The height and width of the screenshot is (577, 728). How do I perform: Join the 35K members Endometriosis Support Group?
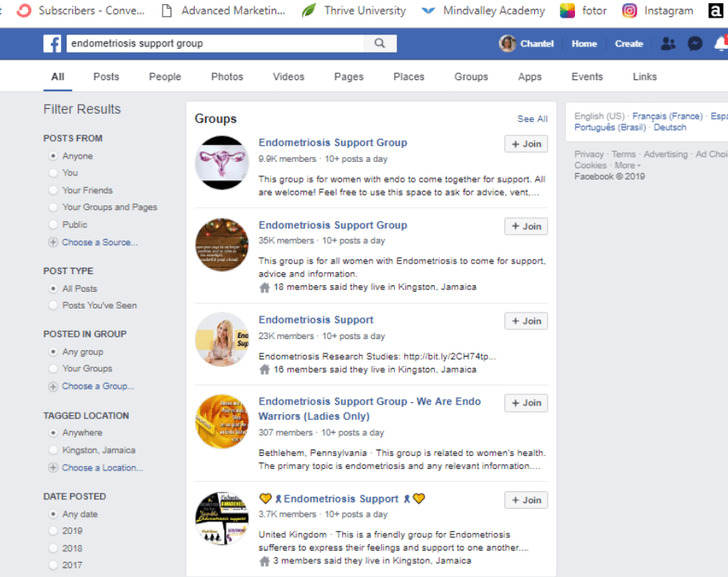[x=526, y=226]
